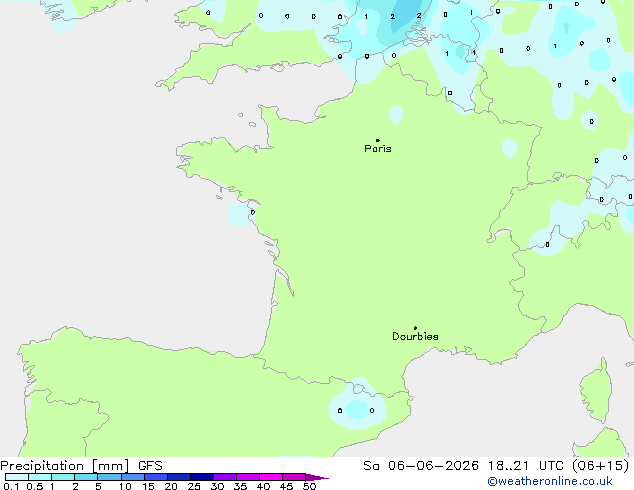Viewport: 634px width, 490px height.
Task: Click the '35' legend scale value
Action: (240, 486)
